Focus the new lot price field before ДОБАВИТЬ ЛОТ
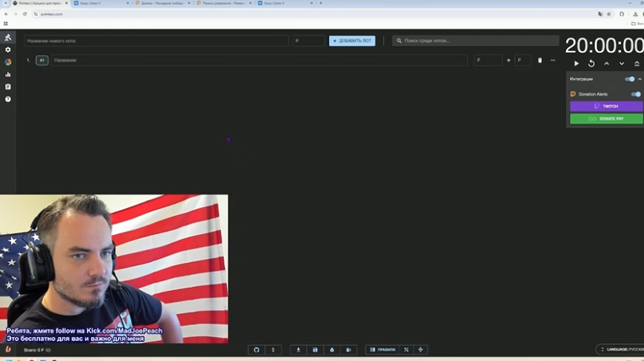Screen dimensions: 644x361 pos(308,41)
